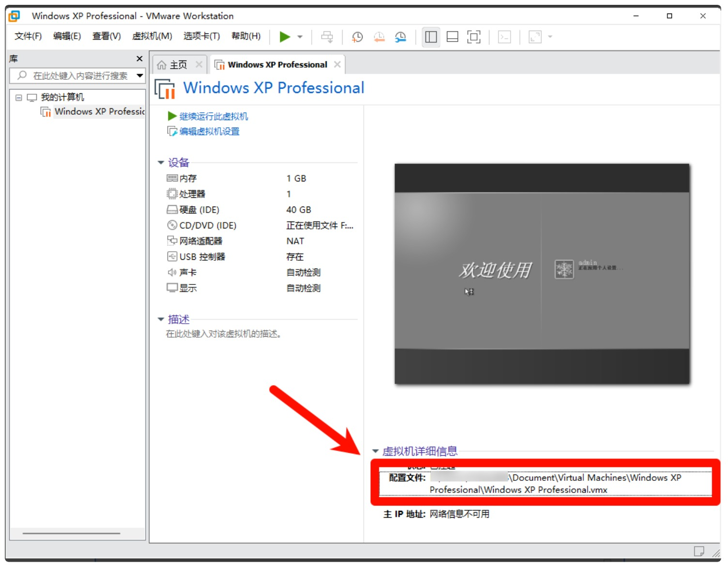This screenshot has width=728, height=567.
Task: Select Windows XP Professional in library tree
Action: [99, 112]
